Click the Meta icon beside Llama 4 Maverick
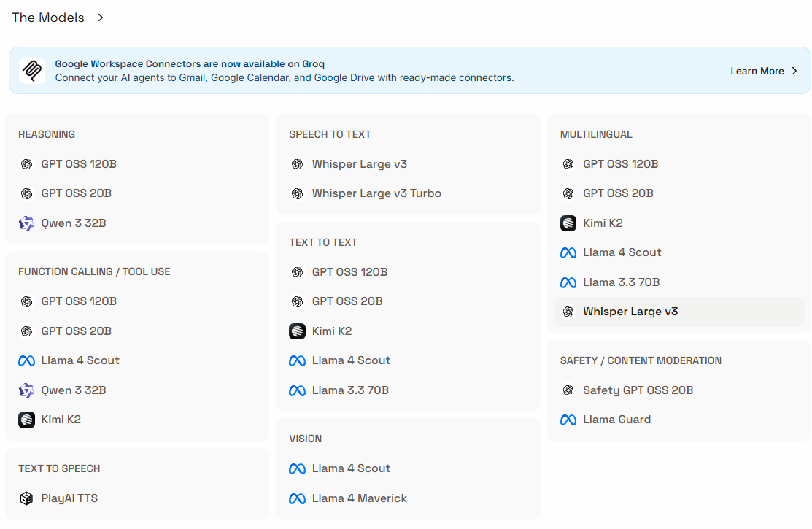Screen dimensions: 812x529 pyautogui.click(x=297, y=498)
